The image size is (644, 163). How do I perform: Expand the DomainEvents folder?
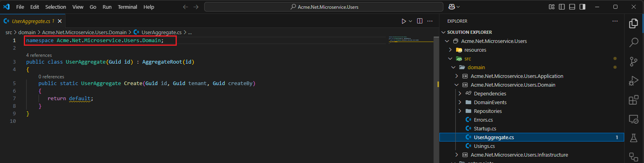(460, 102)
